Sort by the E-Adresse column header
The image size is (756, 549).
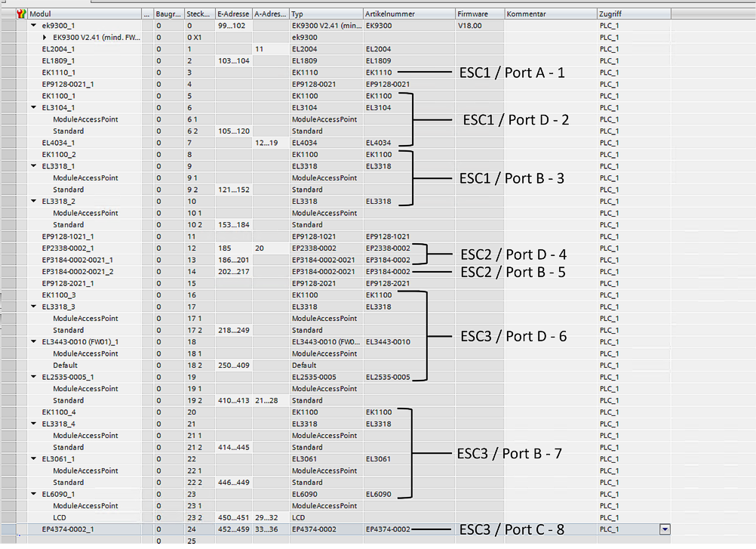[x=234, y=14]
